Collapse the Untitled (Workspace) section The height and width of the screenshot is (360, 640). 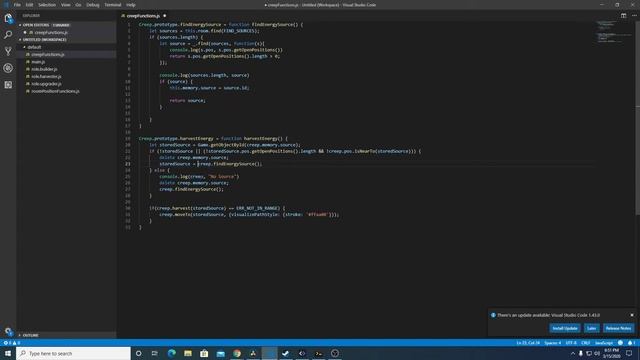[x=67, y=40]
